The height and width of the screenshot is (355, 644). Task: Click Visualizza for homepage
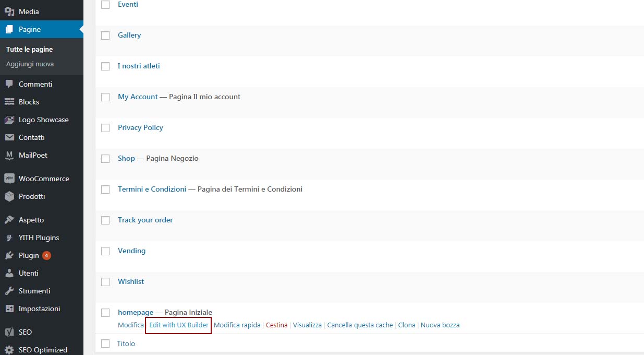coord(307,325)
